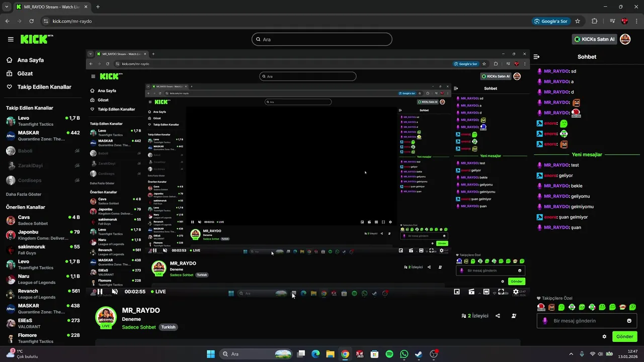
Task: Share the stream via the share icon beside 2 İzleyici
Action: click(x=498, y=316)
